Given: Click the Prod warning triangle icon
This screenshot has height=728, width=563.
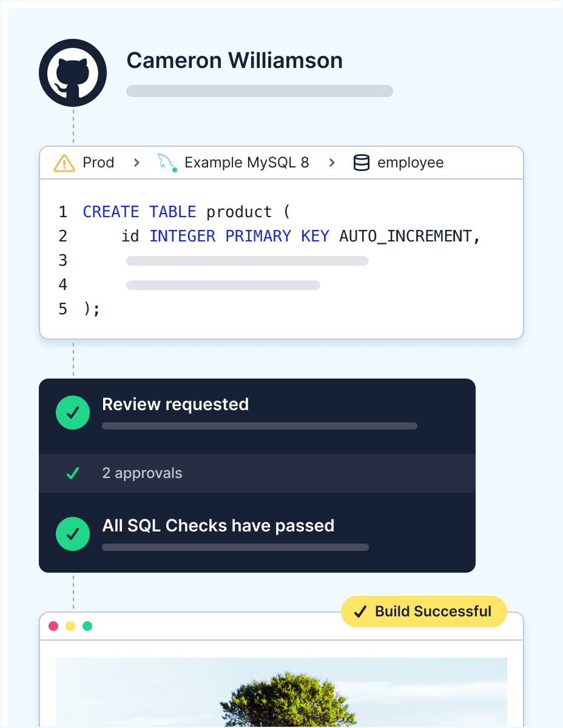Looking at the screenshot, I should point(64,163).
